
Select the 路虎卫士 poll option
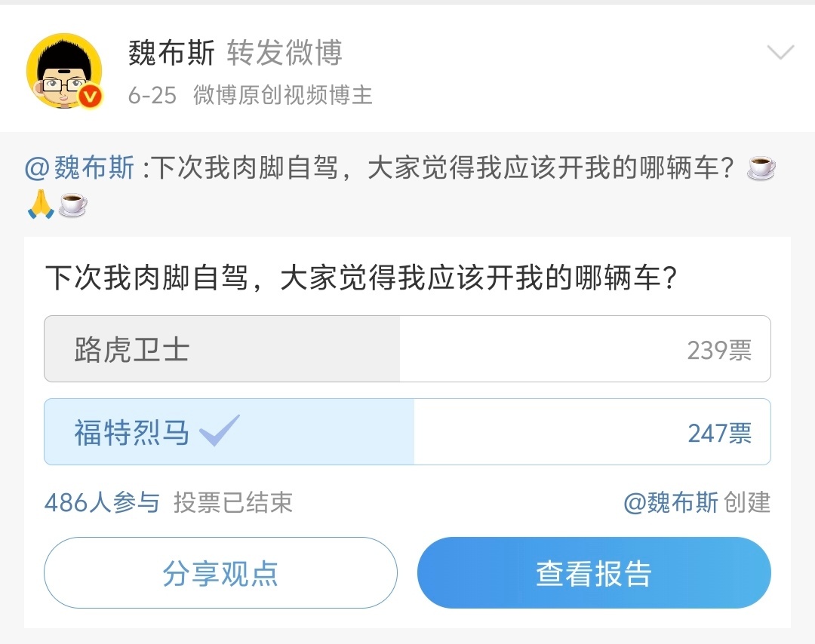click(x=407, y=349)
